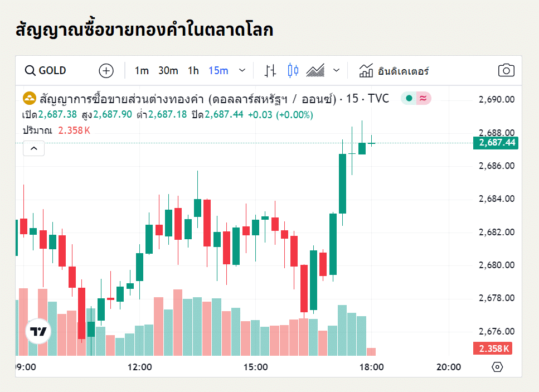Collapse the OHLC legend with the up chevron

click(33, 148)
